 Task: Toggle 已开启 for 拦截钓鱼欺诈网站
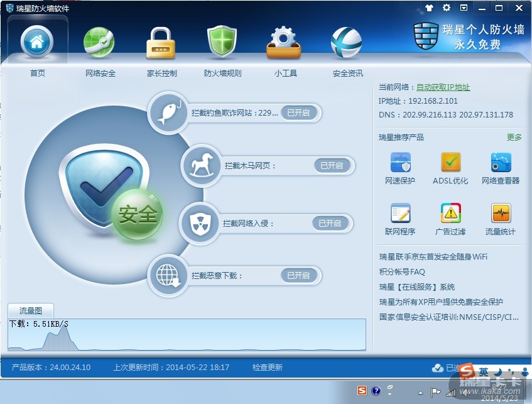298,112
